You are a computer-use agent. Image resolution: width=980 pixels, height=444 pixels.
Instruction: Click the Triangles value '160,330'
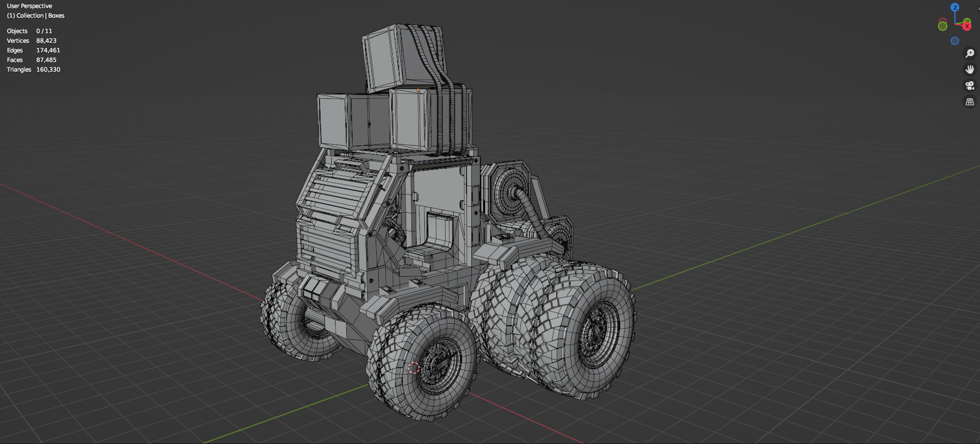point(48,69)
